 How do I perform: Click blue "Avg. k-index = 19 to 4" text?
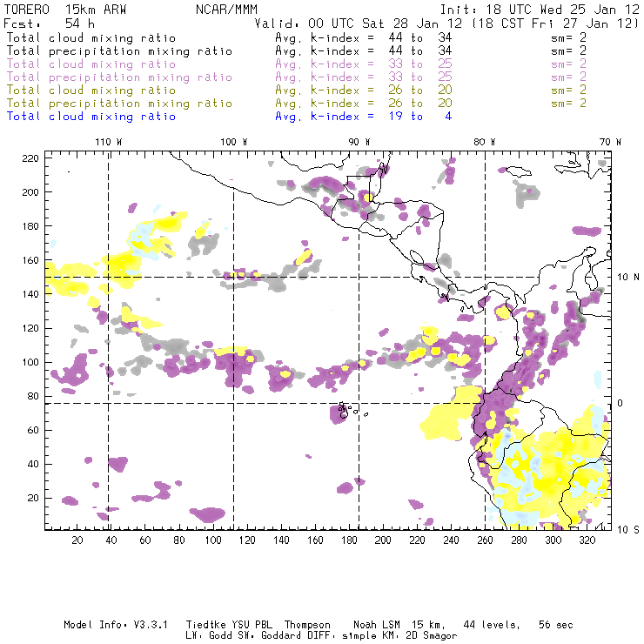pyautogui.click(x=364, y=117)
